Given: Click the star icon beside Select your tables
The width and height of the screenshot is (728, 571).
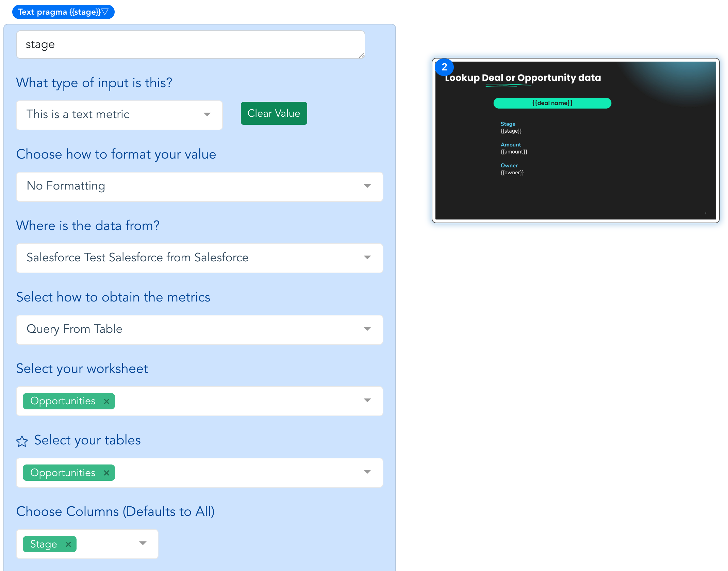Looking at the screenshot, I should pos(22,441).
